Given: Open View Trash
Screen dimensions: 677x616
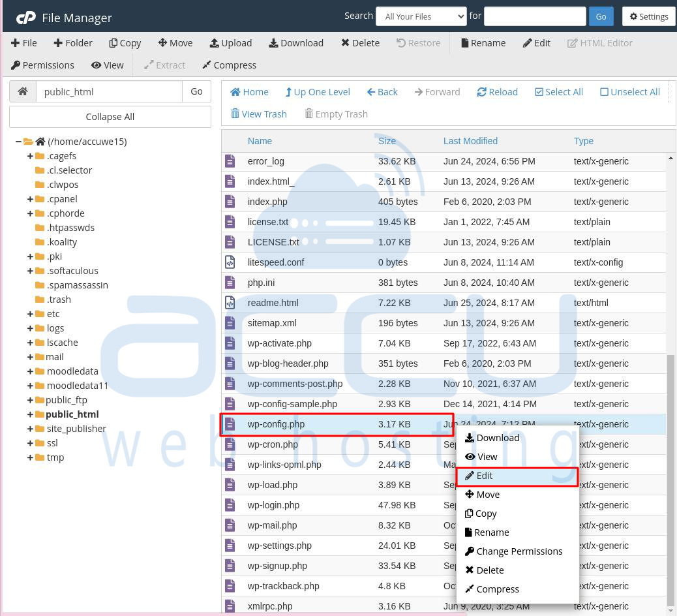Looking at the screenshot, I should click(x=258, y=114).
